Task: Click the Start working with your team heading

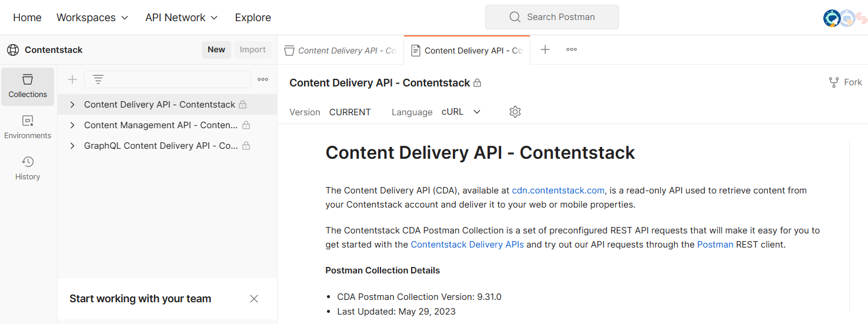Action: (x=140, y=299)
